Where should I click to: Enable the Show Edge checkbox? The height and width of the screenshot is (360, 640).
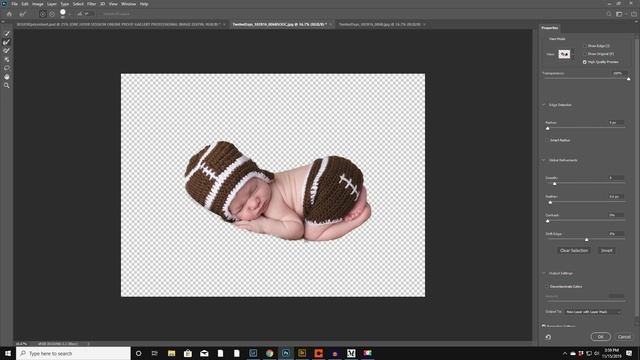(585, 46)
